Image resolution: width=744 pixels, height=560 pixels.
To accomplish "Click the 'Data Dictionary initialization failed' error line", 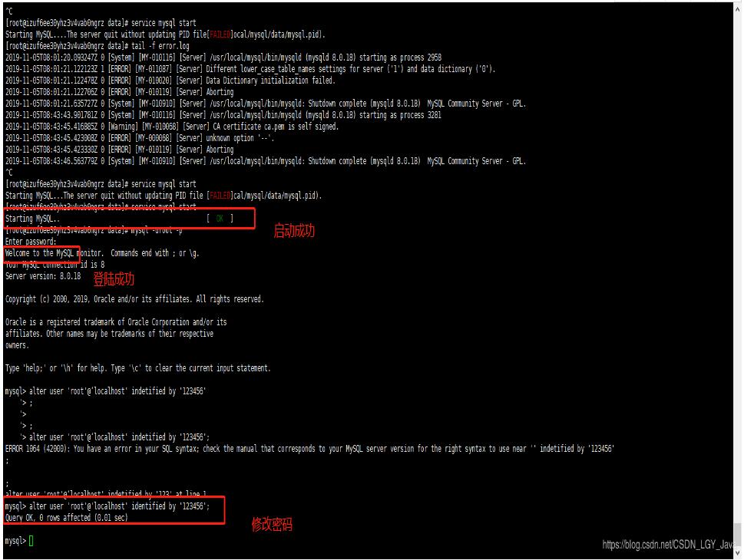I will tap(170, 81).
